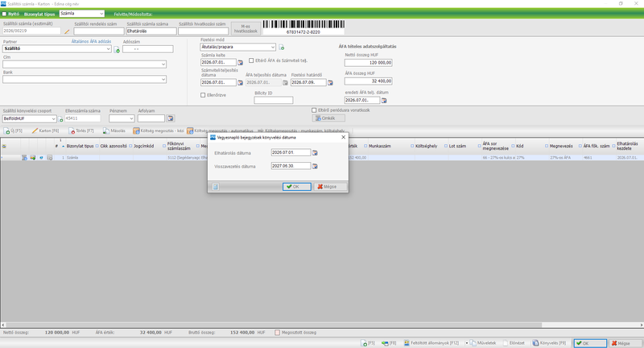The width and height of the screenshot is (644, 348).
Task: Create new line with Új [F5]
Action: tap(13, 130)
